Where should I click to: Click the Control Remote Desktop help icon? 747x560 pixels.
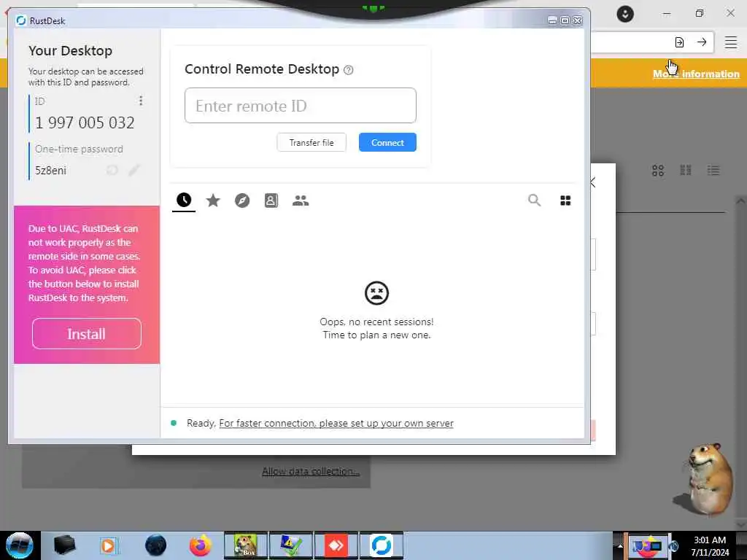[x=349, y=70]
